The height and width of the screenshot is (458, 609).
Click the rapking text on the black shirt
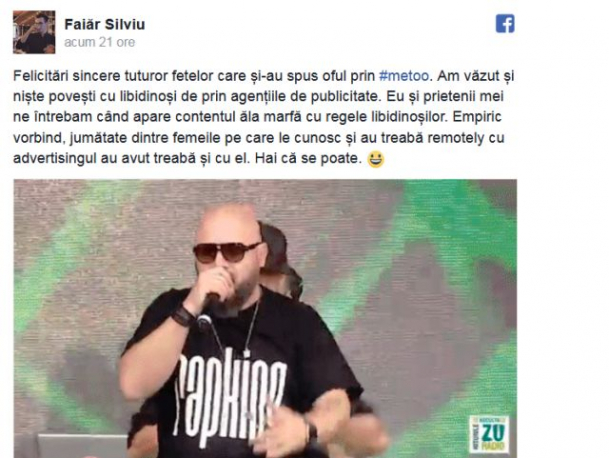(229, 392)
